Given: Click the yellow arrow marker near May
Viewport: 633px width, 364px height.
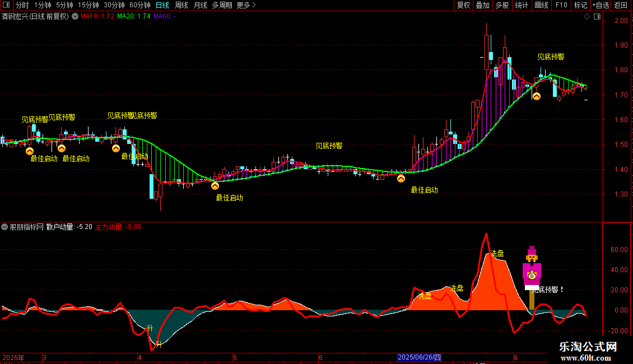Looking at the screenshot, I should (215, 185).
